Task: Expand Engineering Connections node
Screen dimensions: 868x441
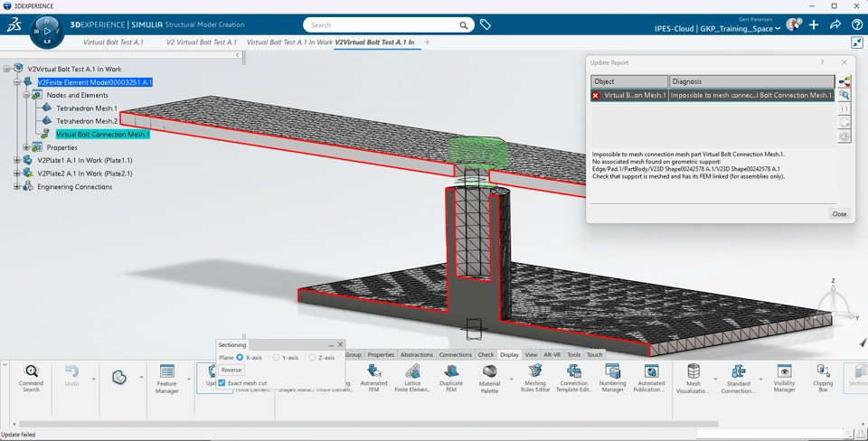Action: [x=16, y=186]
